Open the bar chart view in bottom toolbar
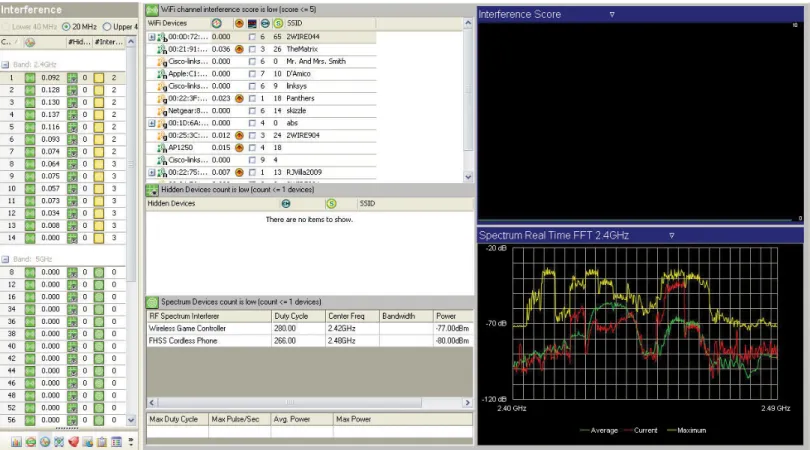The width and height of the screenshot is (810, 450). (16, 442)
